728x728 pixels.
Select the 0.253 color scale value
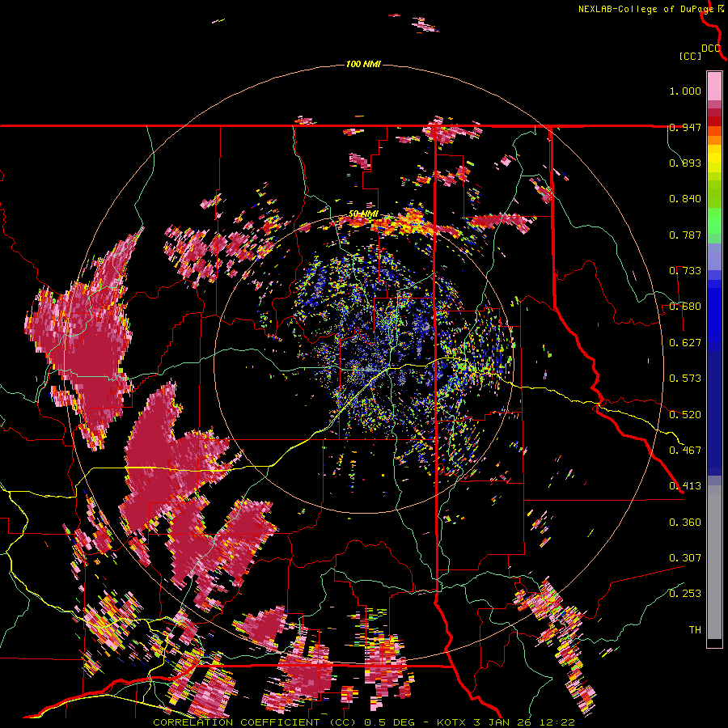pos(685,594)
